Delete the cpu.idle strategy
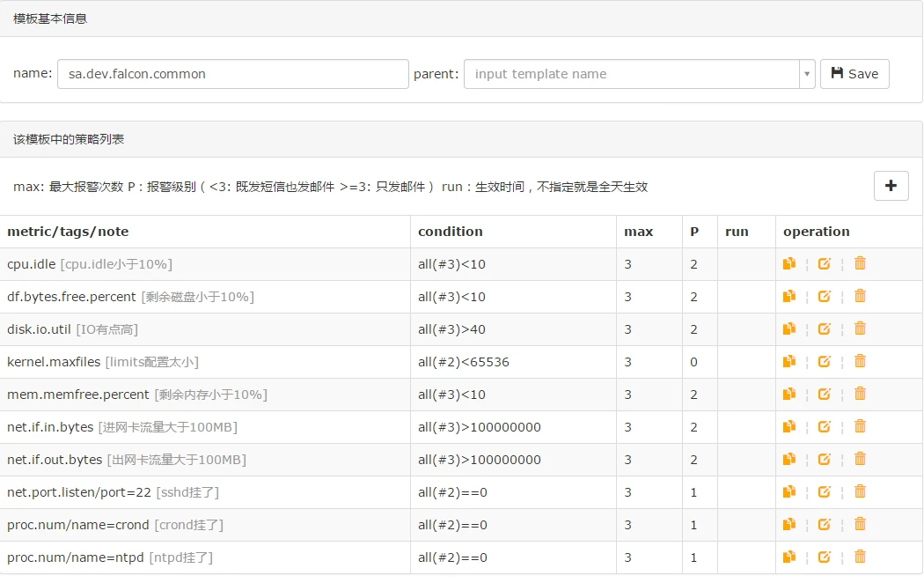The image size is (924, 583). 861,263
